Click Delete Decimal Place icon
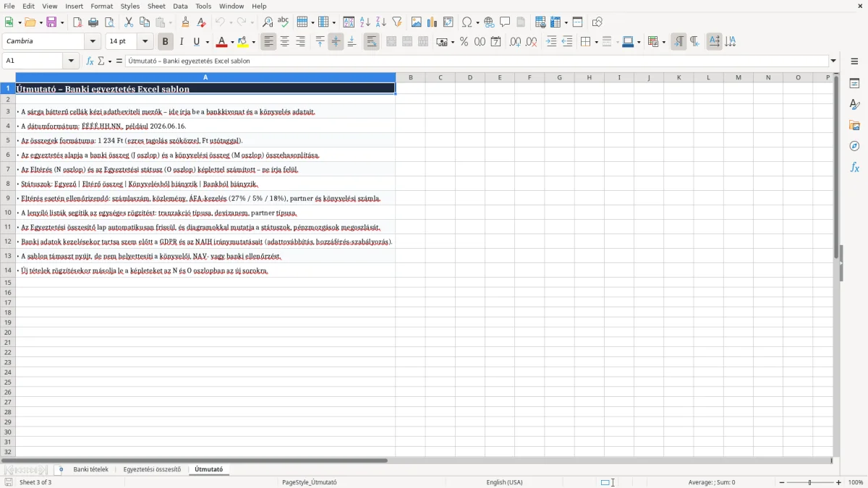This screenshot has height=488, width=868. click(x=532, y=42)
